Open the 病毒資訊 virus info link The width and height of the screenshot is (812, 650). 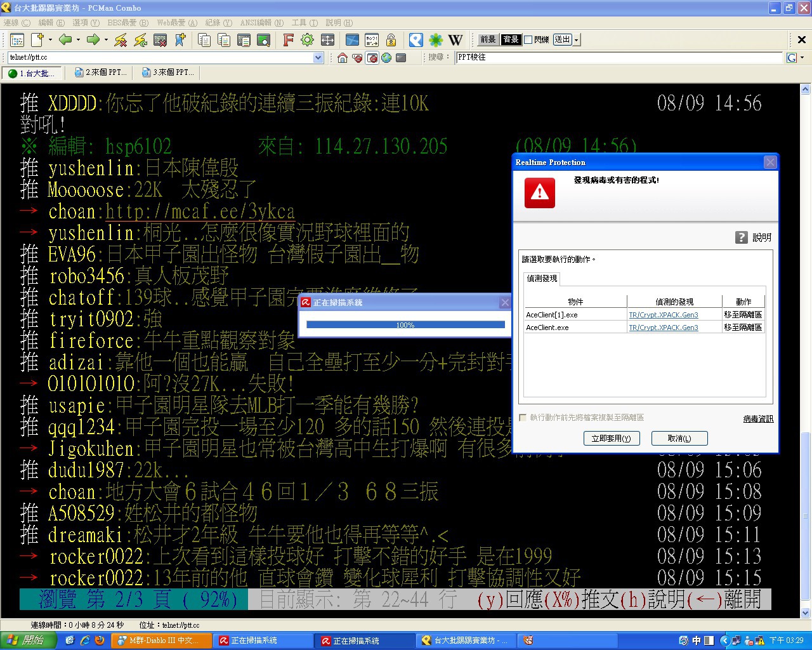click(758, 419)
